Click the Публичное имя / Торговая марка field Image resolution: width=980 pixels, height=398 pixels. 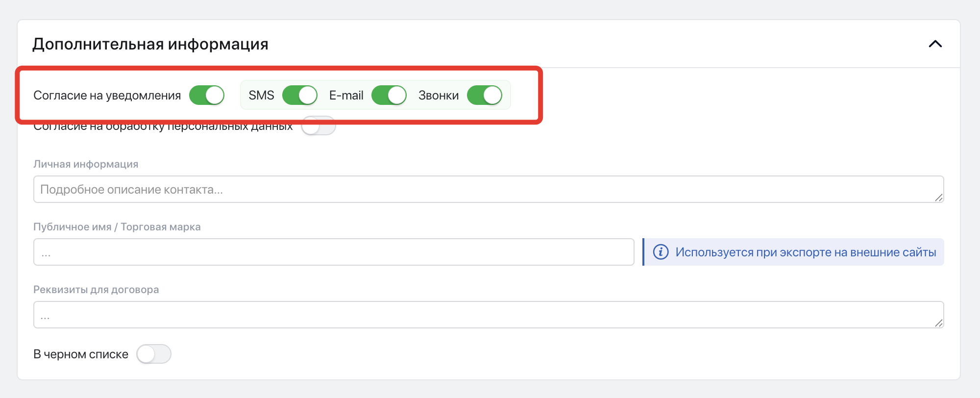[334, 252]
